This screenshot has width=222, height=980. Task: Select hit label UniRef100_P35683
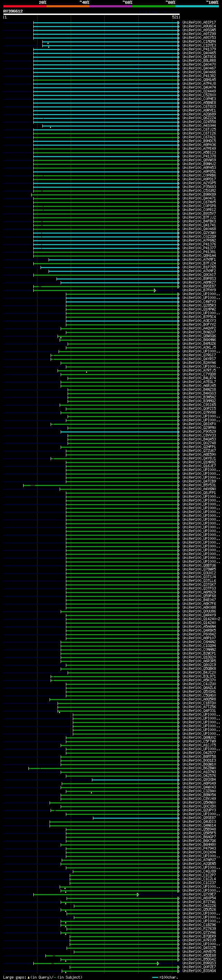199,187
